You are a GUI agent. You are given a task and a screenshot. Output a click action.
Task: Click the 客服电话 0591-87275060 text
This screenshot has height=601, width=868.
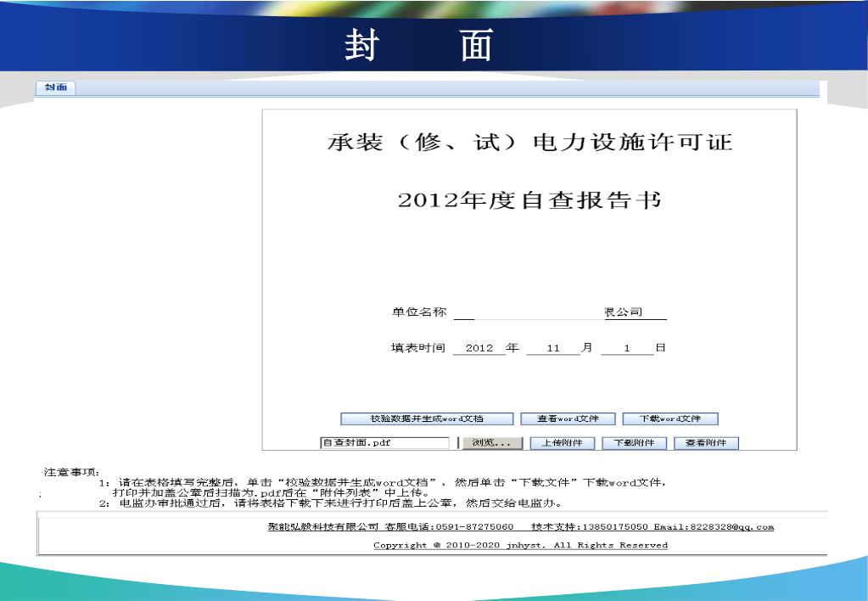pyautogui.click(x=450, y=527)
